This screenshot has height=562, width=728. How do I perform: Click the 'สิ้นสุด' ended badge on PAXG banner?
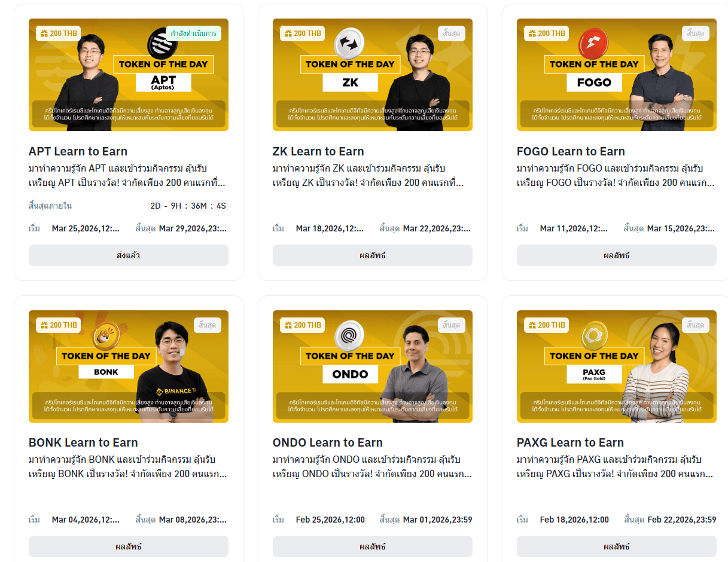696,325
